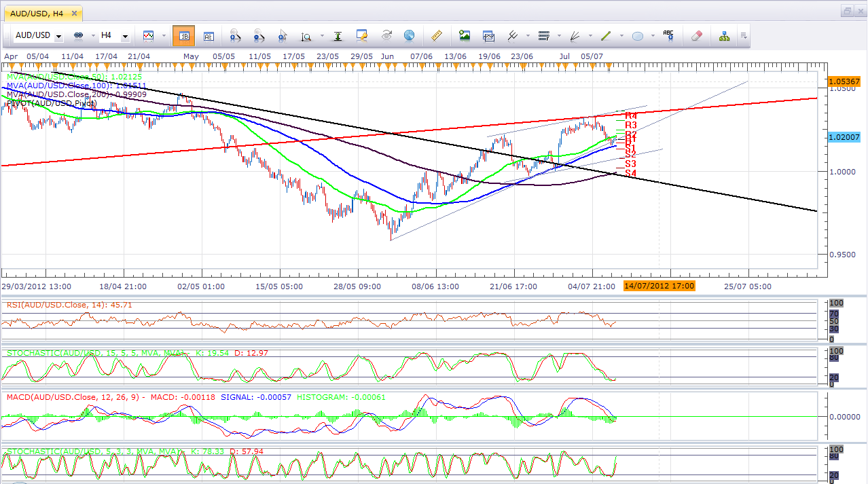Click the orange 14/07/2012 17:00 date marker
This screenshot has width=868, height=484.
pos(659,286)
